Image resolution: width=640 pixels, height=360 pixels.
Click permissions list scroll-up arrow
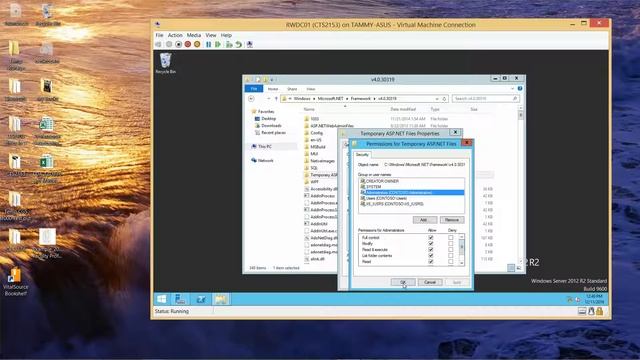(x=462, y=237)
